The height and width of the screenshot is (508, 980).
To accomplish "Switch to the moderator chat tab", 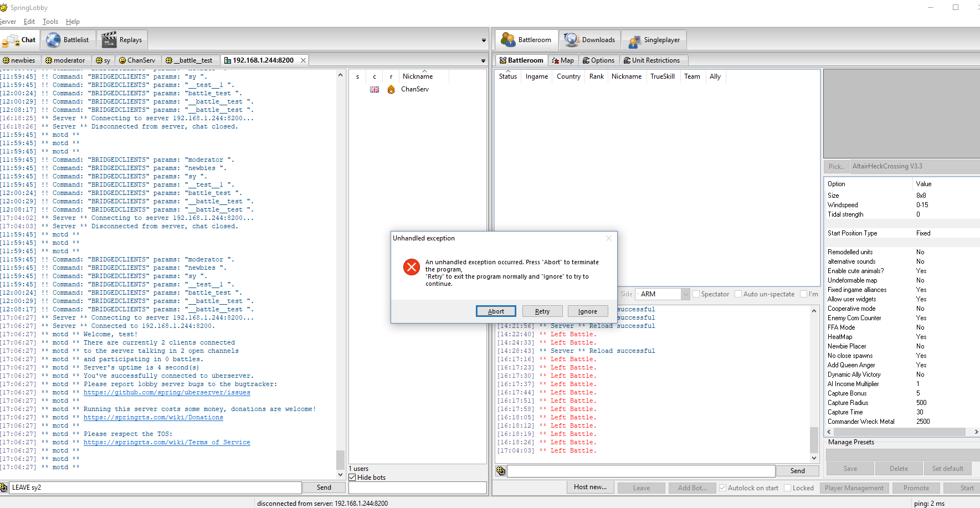I will pos(65,60).
